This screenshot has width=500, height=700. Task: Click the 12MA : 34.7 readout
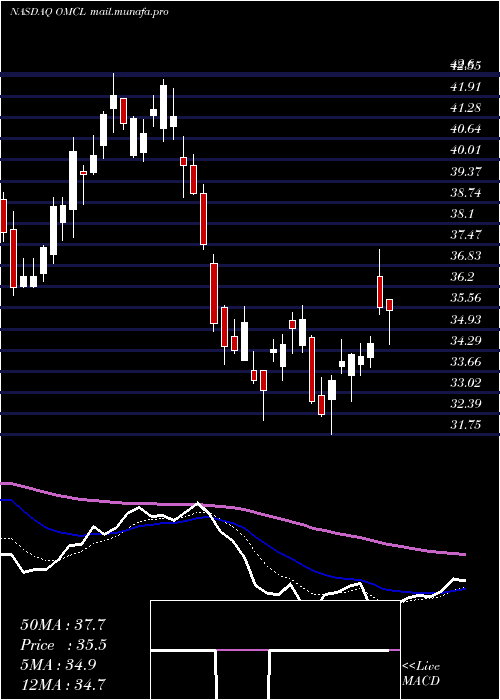click(x=63, y=684)
